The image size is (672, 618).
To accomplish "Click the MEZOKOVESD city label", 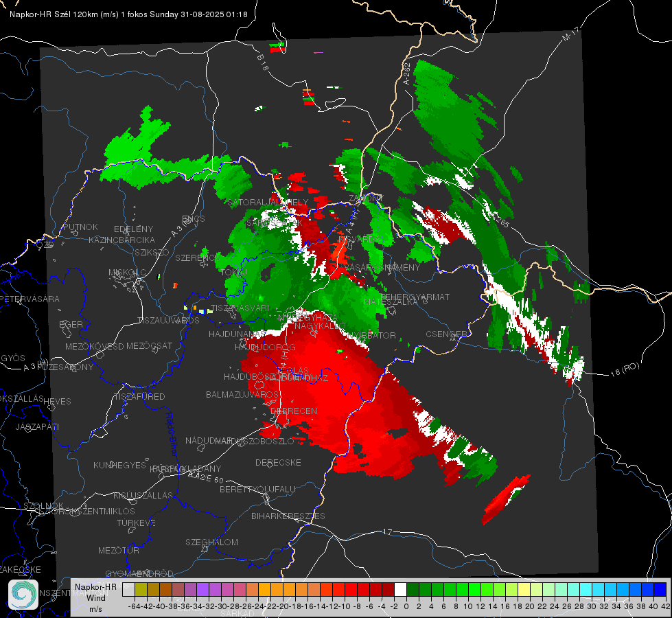I will (94, 346).
